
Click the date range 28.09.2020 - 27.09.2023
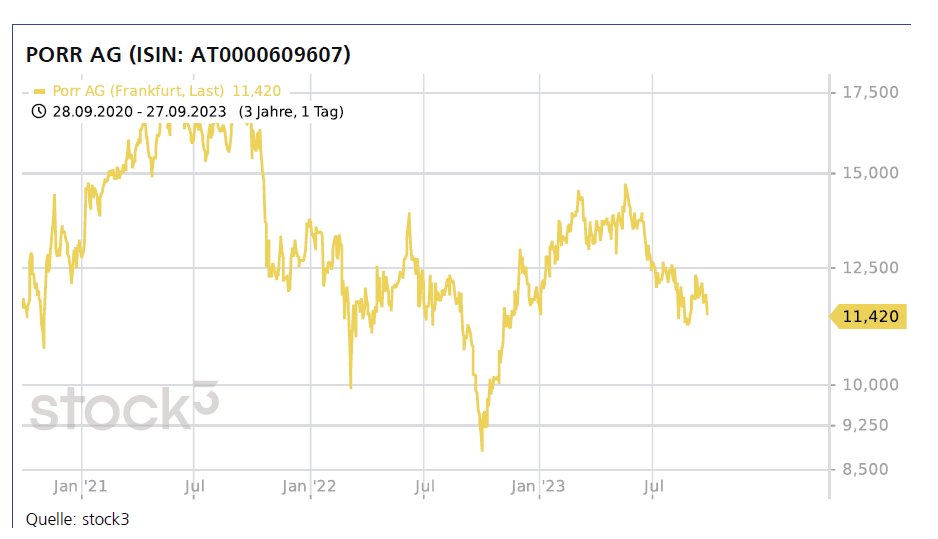(139, 112)
